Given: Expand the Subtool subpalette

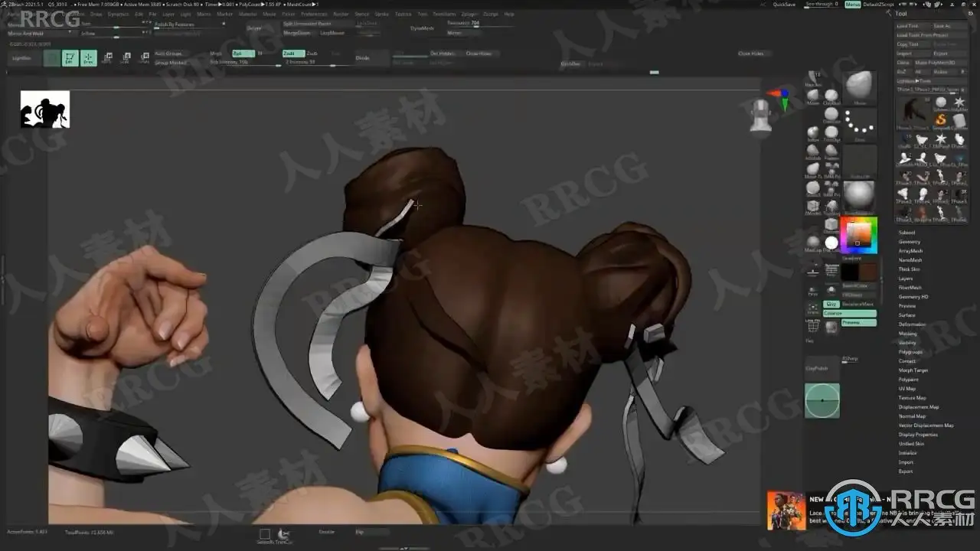Looking at the screenshot, I should (x=906, y=233).
